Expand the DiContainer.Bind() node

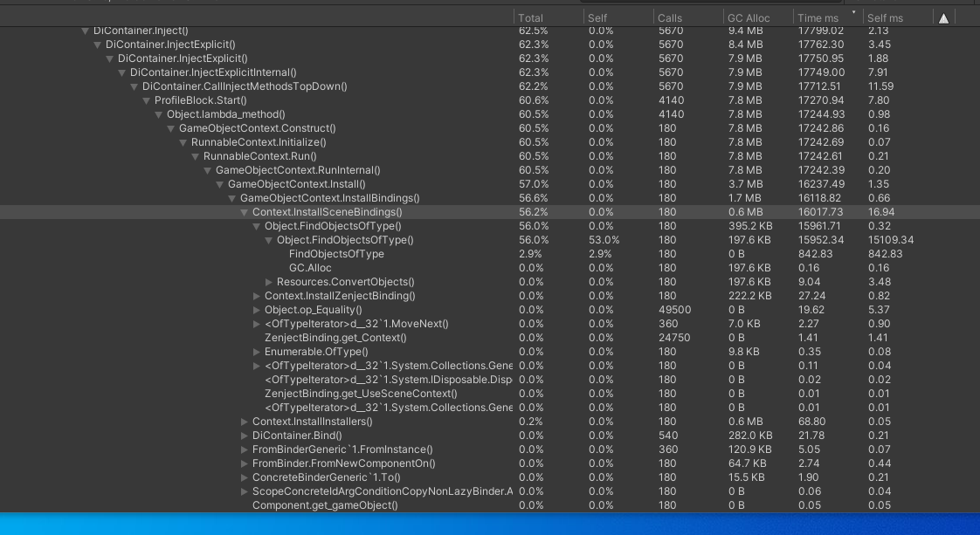(x=245, y=436)
